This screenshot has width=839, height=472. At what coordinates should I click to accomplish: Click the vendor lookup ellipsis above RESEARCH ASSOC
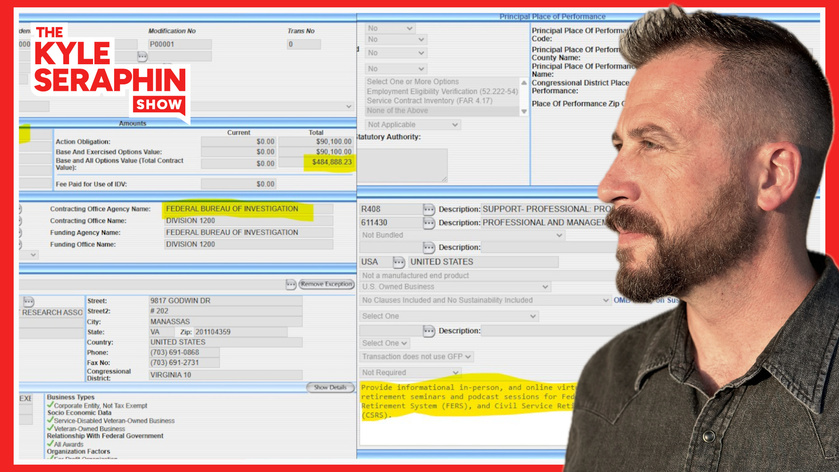29,302
